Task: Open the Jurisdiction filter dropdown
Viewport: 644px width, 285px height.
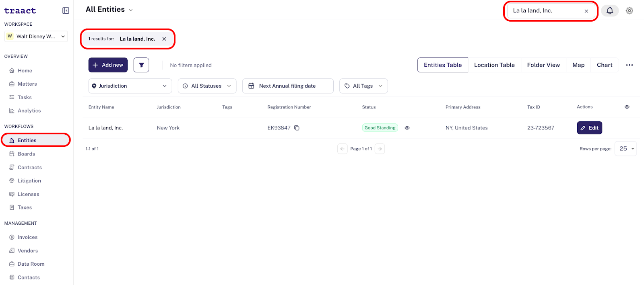Action: 130,86
